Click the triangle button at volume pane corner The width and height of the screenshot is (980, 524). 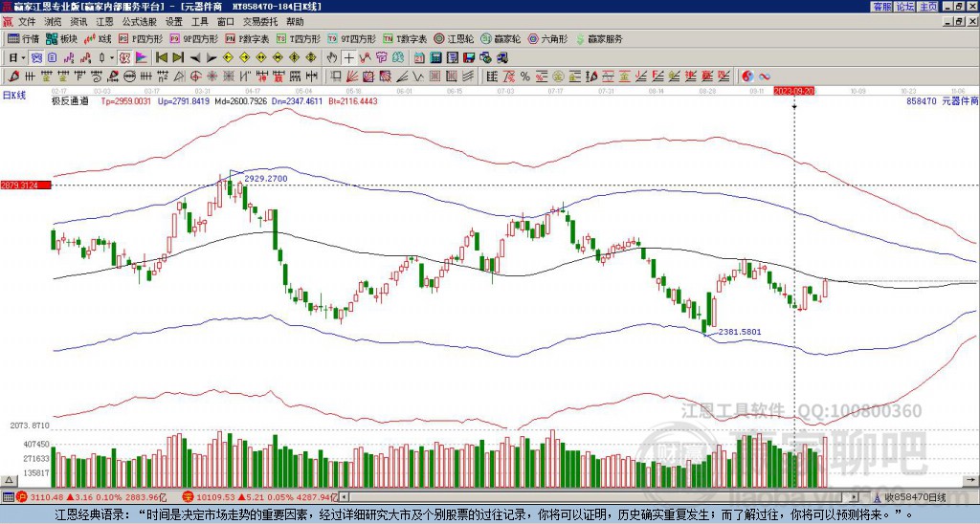pos(8,480)
